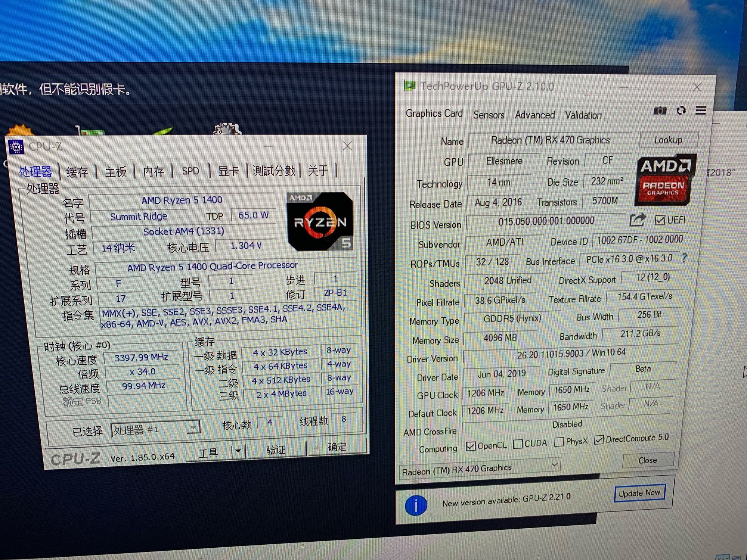Click the AMD Radeon Graphics logo
This screenshot has width=747, height=560.
pyautogui.click(x=666, y=180)
